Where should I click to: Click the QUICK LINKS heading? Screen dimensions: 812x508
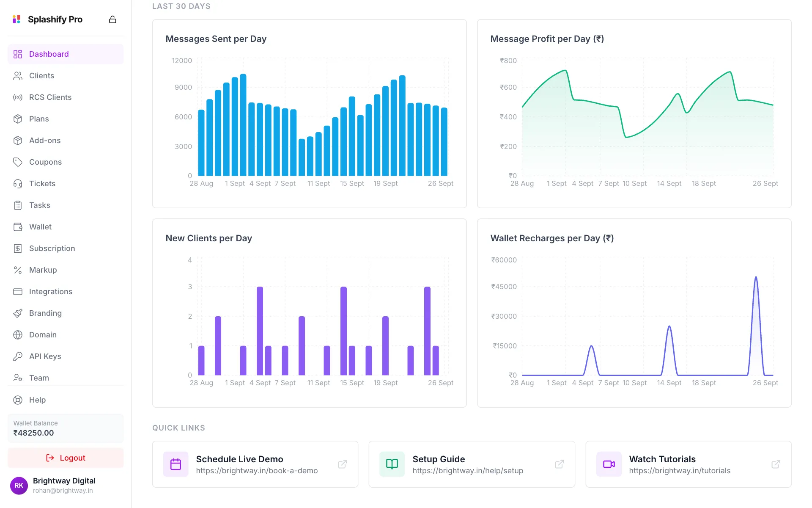178,428
